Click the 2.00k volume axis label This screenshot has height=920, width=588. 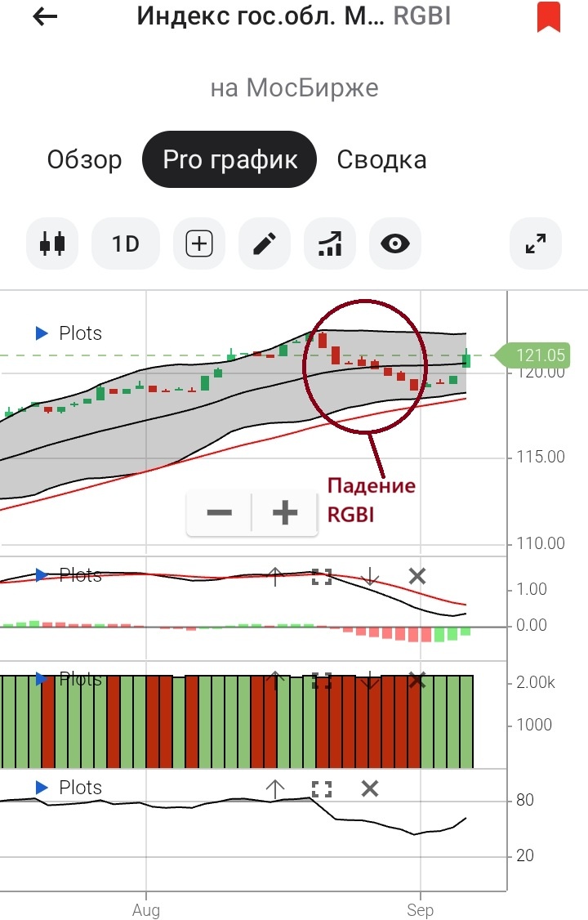click(535, 682)
